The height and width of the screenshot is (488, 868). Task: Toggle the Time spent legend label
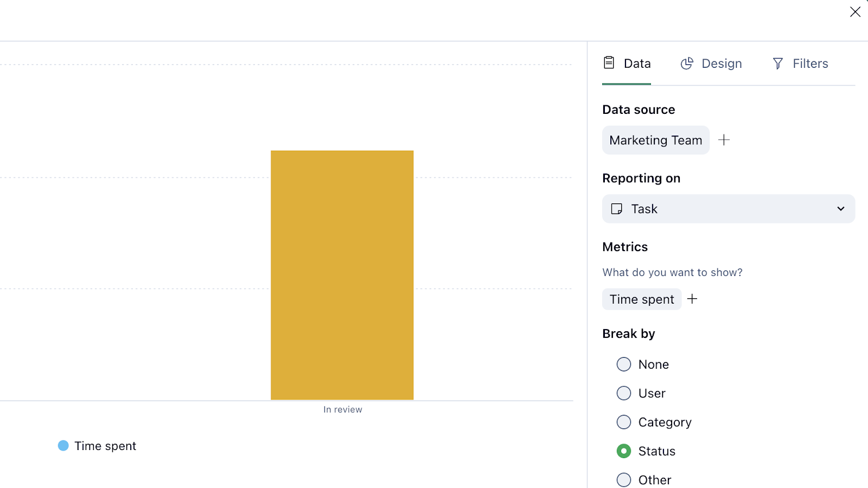pyautogui.click(x=105, y=446)
